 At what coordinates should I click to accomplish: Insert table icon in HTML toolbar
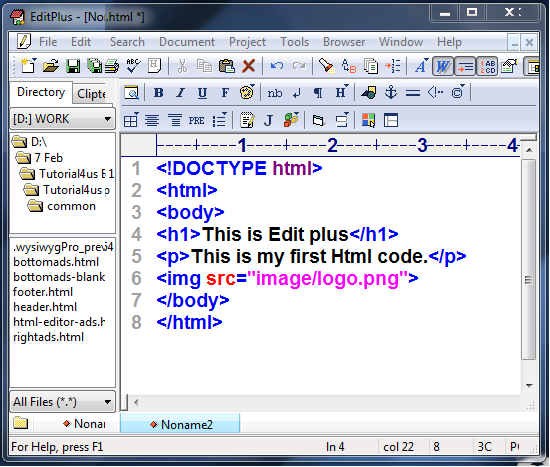pyautogui.click(x=132, y=120)
